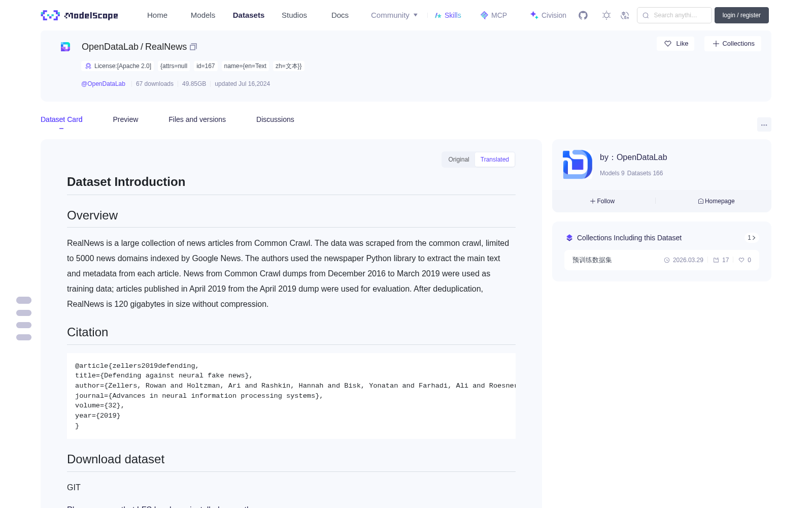The width and height of the screenshot is (812, 508).
Task: Open the Dataset Card tab
Action: pyautogui.click(x=61, y=119)
